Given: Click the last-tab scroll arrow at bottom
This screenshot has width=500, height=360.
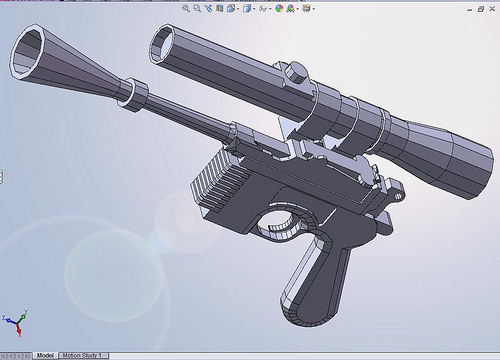Looking at the screenshot, I should tap(26, 356).
